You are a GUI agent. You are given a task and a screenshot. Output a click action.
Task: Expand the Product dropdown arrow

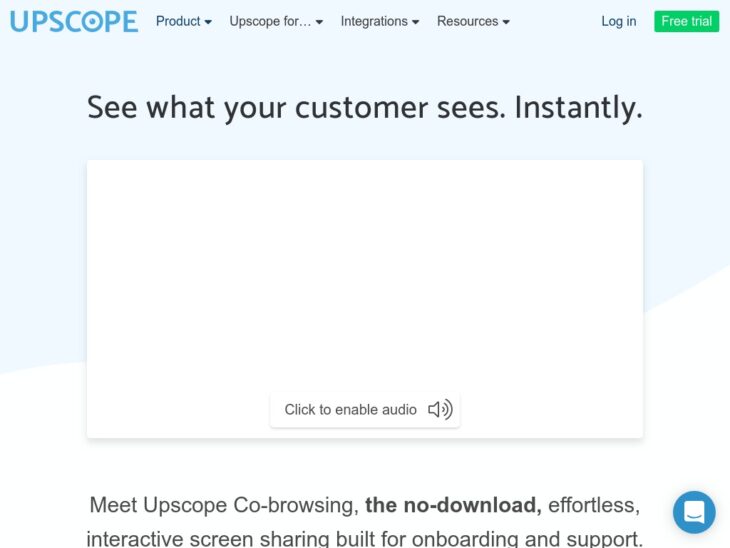(x=208, y=22)
